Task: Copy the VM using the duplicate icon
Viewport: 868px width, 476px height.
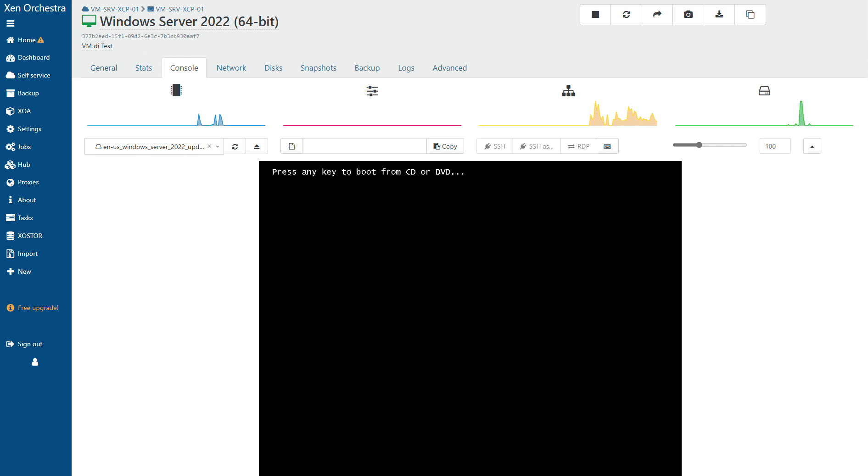Action: pos(750,15)
